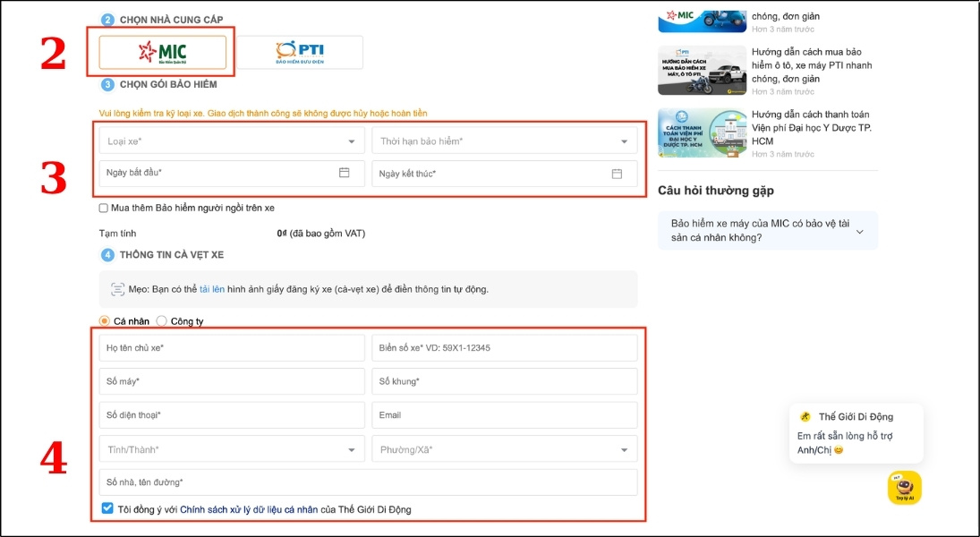Screen dimensions: 980x537
Task: Open hospital fee payment article thumbnail
Action: (x=702, y=132)
